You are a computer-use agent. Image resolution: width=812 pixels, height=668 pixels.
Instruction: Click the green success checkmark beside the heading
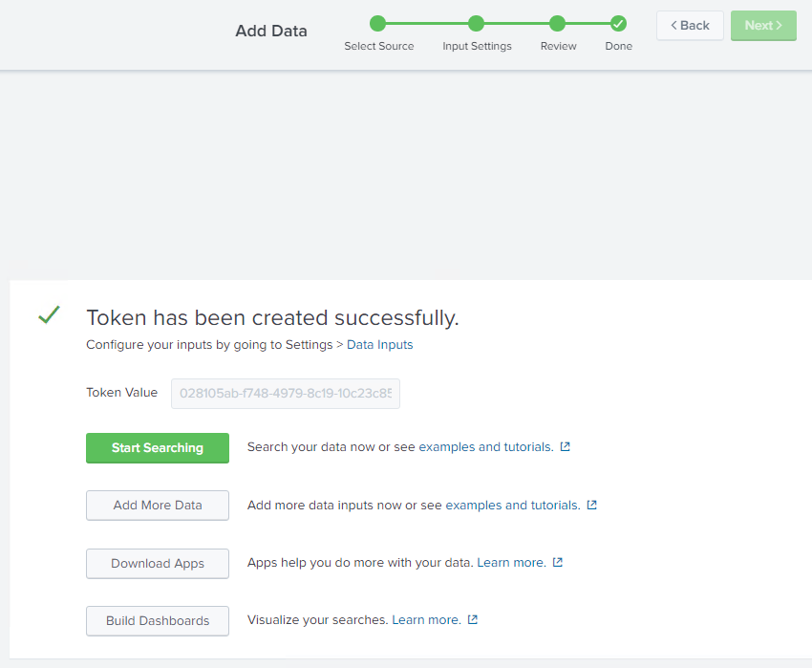click(49, 315)
